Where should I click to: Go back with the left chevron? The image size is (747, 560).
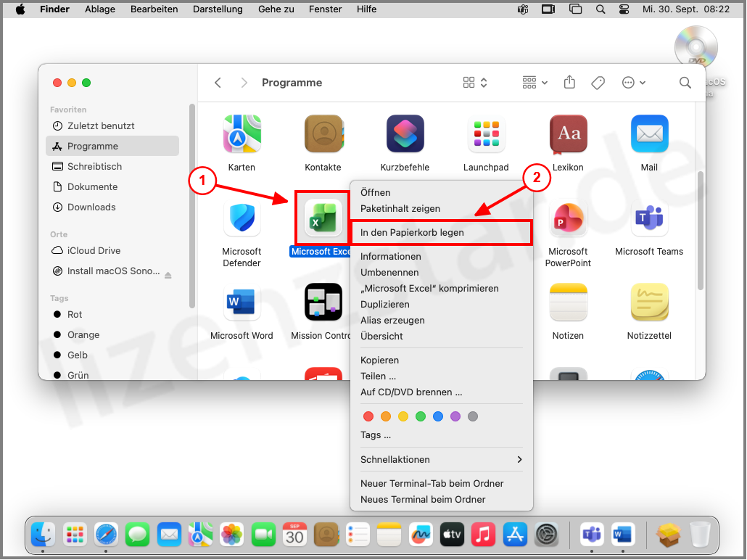coord(218,83)
